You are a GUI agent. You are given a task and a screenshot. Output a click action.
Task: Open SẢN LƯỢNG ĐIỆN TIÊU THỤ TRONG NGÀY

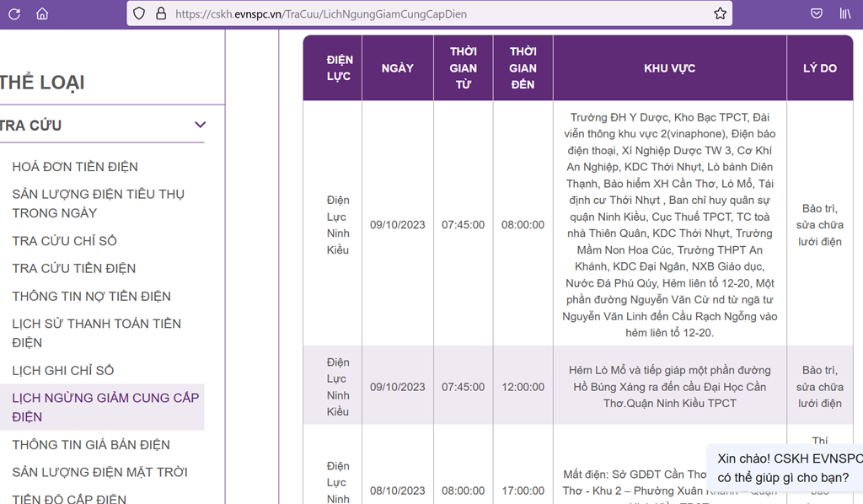(99, 204)
